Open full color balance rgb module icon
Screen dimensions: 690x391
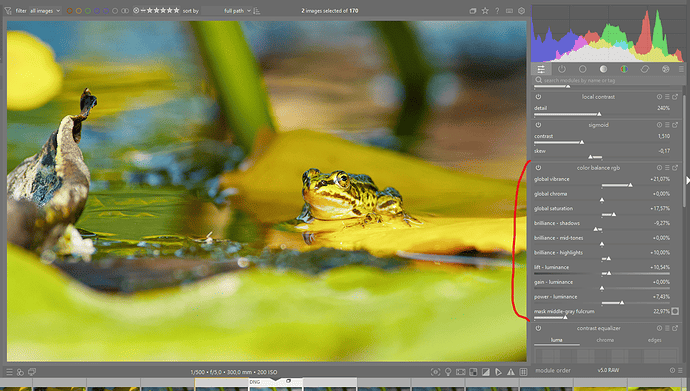pos(675,168)
